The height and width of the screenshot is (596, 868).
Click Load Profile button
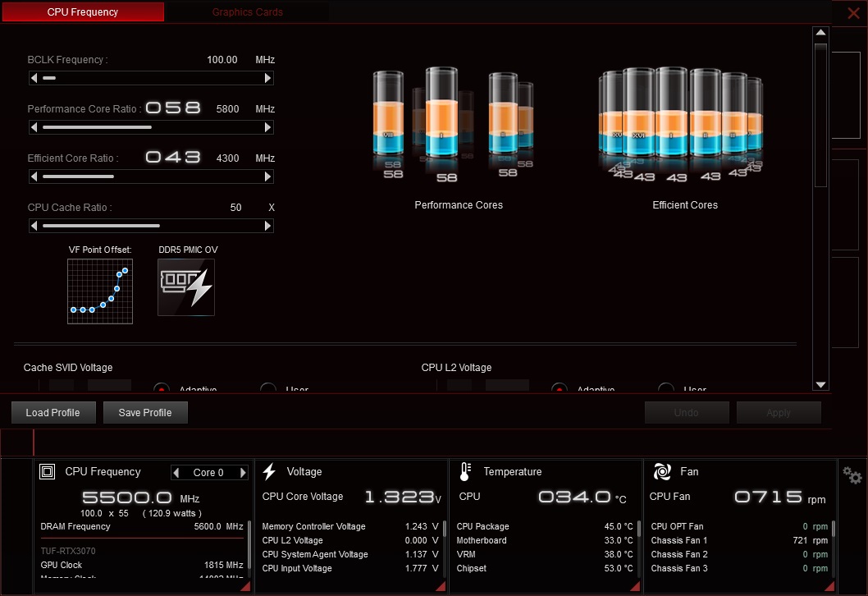53,413
